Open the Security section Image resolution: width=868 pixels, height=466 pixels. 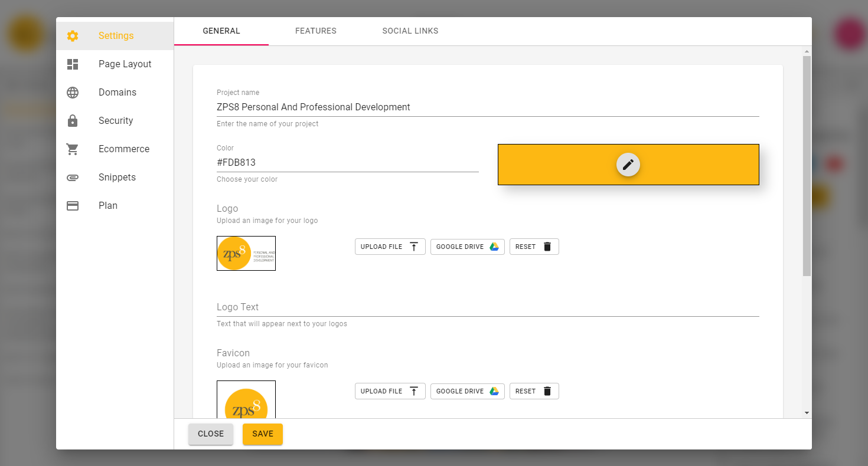point(115,121)
